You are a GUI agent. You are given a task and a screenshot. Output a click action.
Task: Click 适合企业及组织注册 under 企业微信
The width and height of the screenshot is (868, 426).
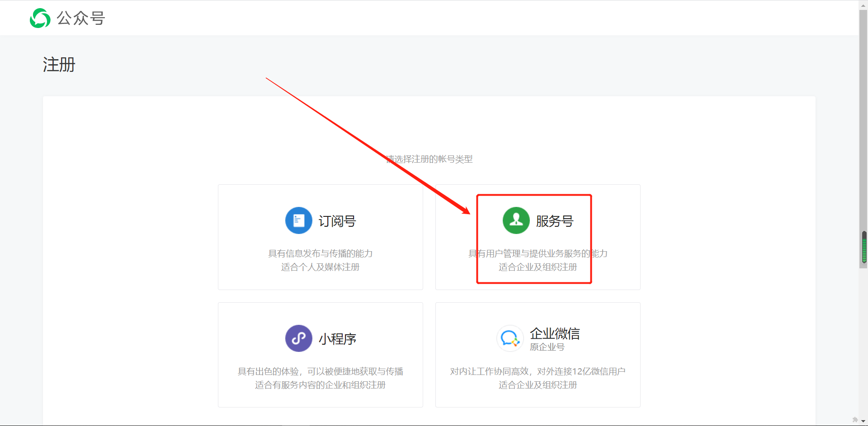(x=538, y=385)
